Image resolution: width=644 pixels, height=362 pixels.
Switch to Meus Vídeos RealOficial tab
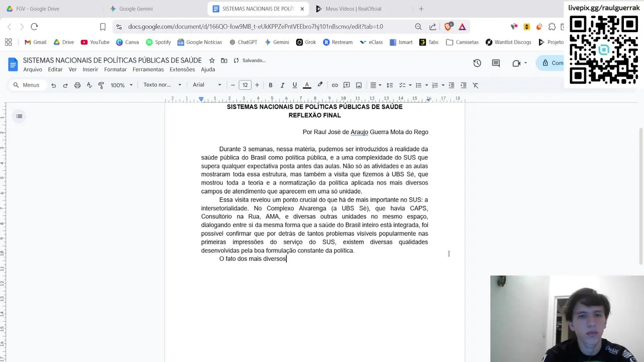pos(353,9)
